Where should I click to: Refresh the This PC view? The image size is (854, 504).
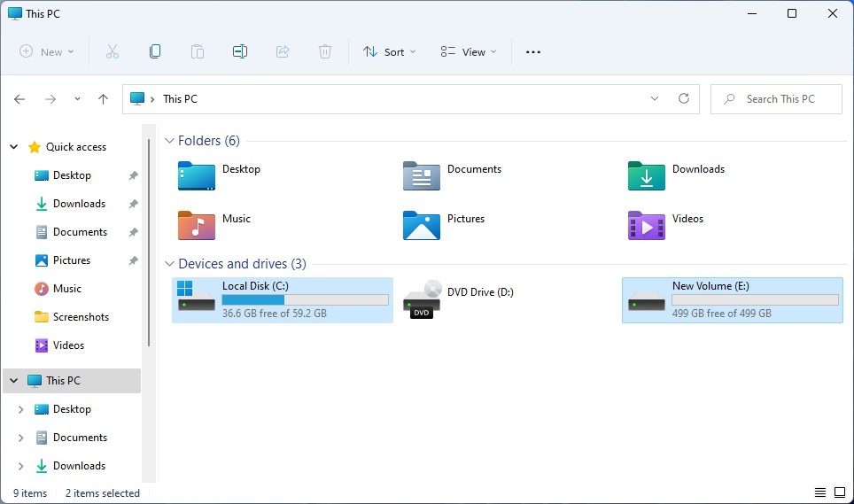tap(684, 98)
